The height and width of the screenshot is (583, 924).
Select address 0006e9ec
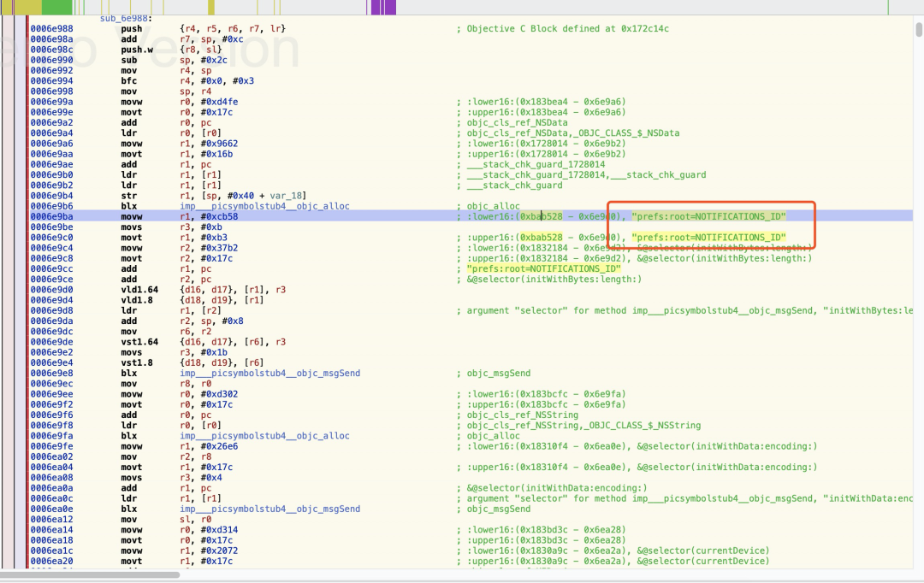pos(52,384)
